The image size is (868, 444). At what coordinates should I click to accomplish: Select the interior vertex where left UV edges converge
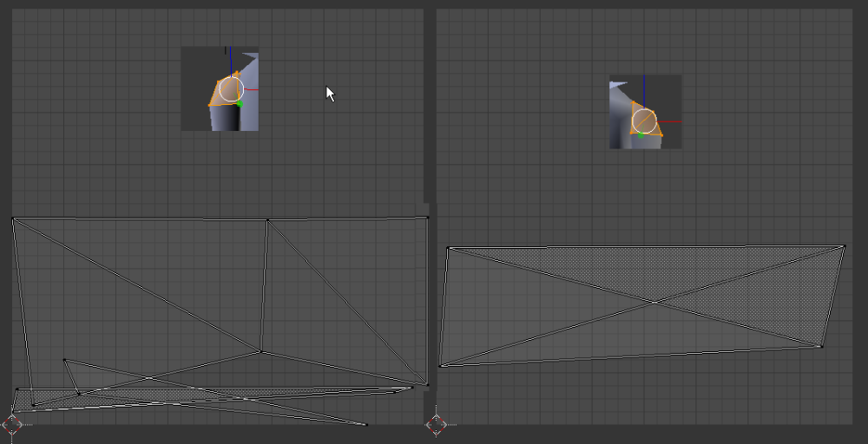pos(260,351)
